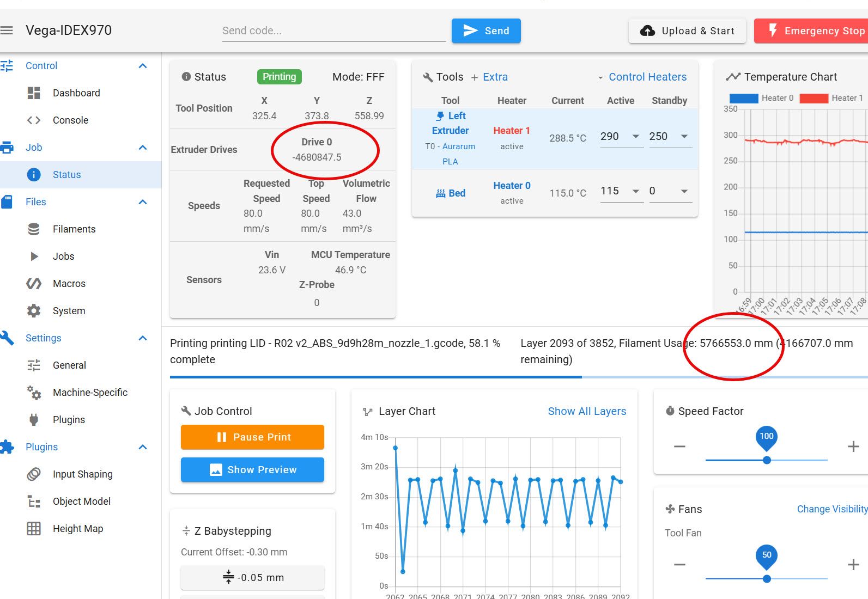Click the Console code brackets icon
The height and width of the screenshot is (599, 868).
pos(34,120)
